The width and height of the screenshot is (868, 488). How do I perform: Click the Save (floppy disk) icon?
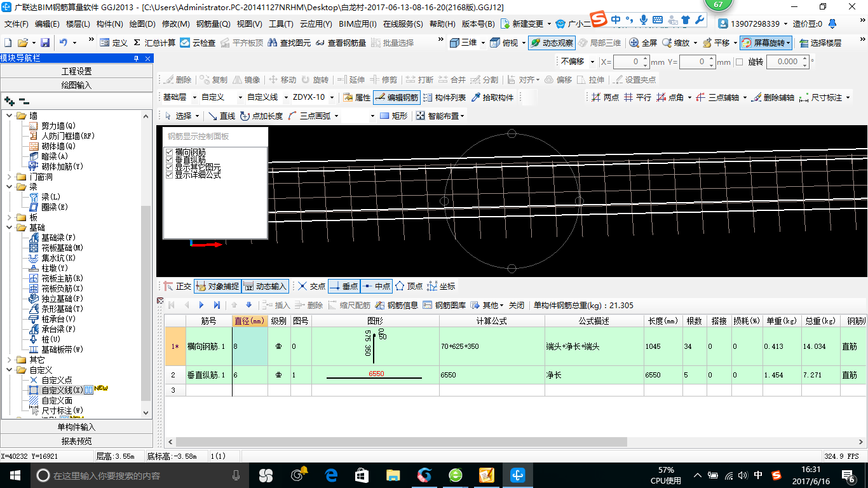(45, 43)
